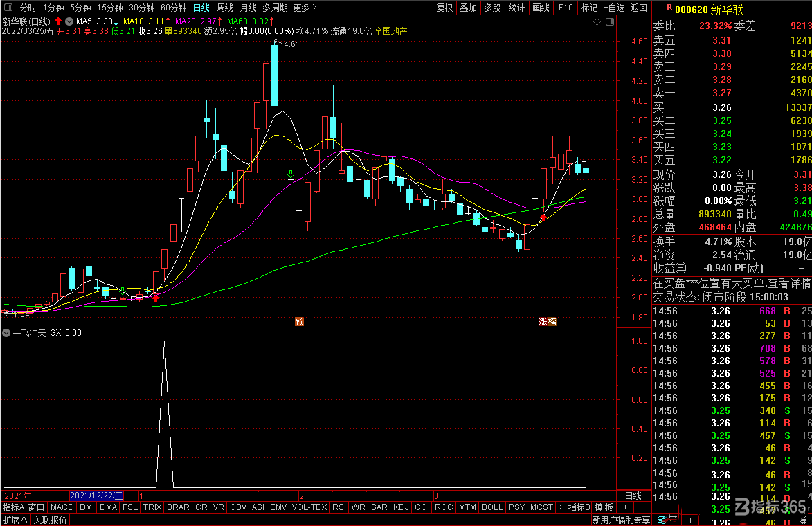This screenshot has width=812, height=526.
Task: Select the 1分钟 period tab
Action: tap(53, 8)
